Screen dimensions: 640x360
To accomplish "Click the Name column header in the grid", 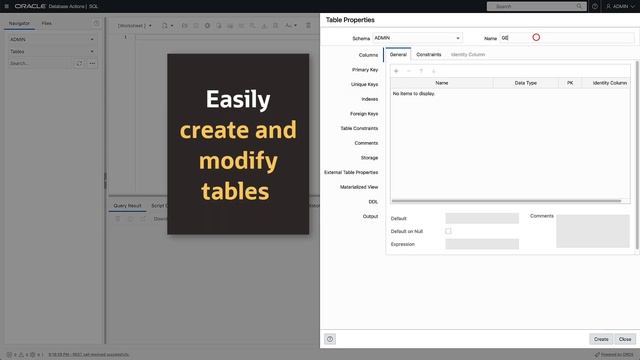I will point(442,83).
